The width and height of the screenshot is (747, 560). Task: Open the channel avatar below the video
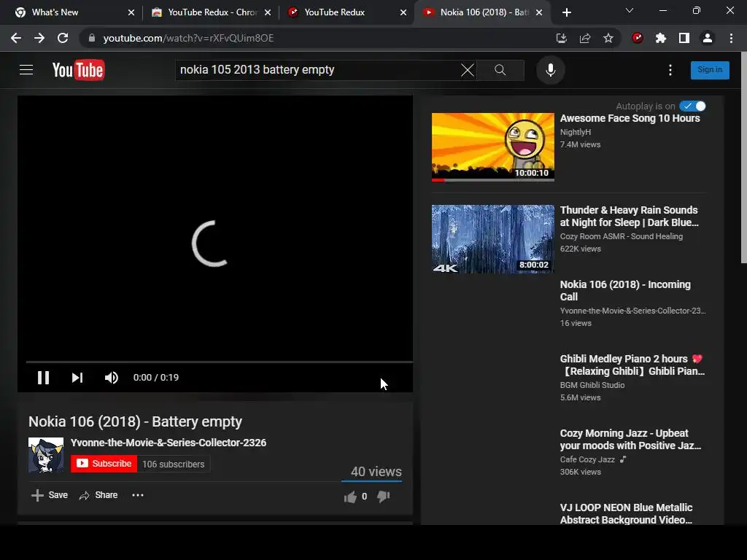tap(46, 455)
